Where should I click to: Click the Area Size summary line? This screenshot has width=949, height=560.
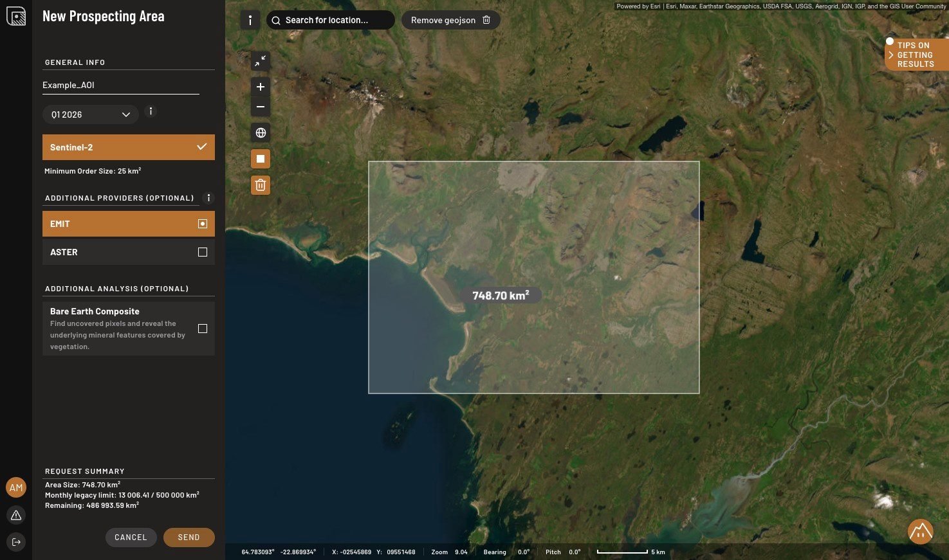coord(82,485)
